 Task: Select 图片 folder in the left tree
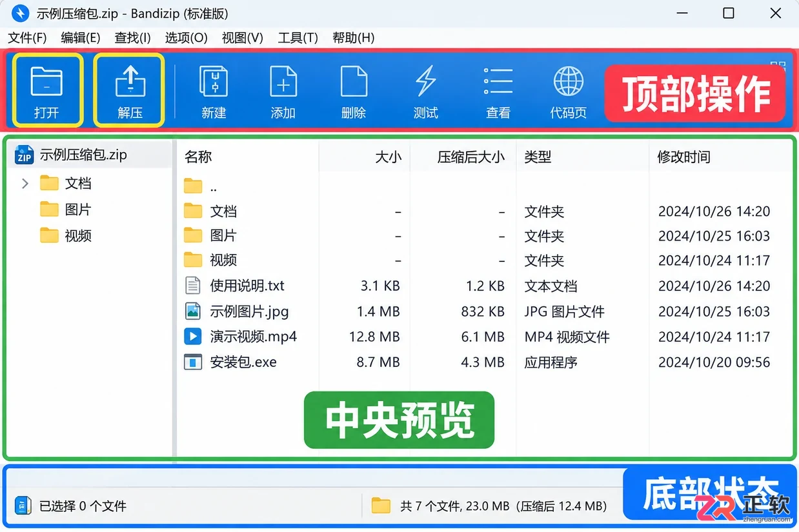point(78,210)
